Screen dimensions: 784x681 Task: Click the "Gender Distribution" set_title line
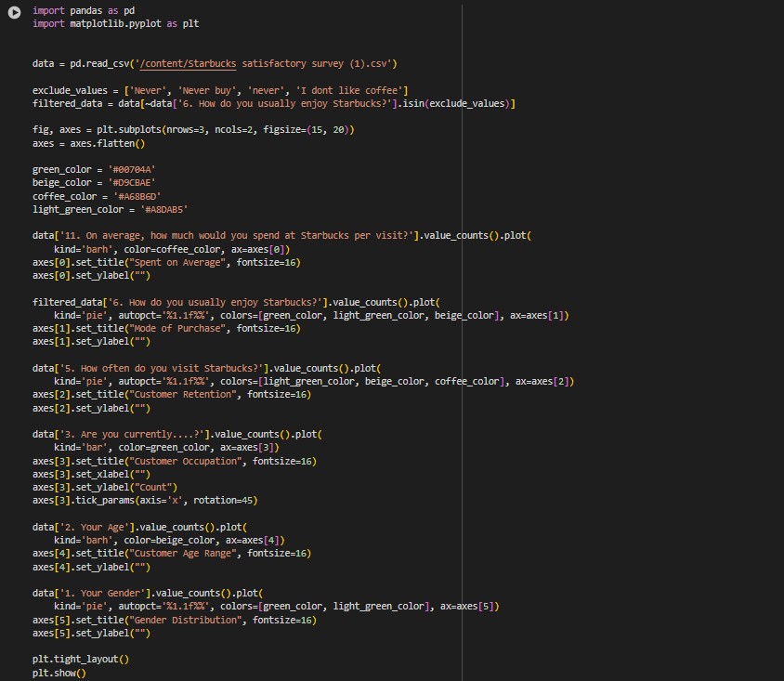[x=175, y=620]
